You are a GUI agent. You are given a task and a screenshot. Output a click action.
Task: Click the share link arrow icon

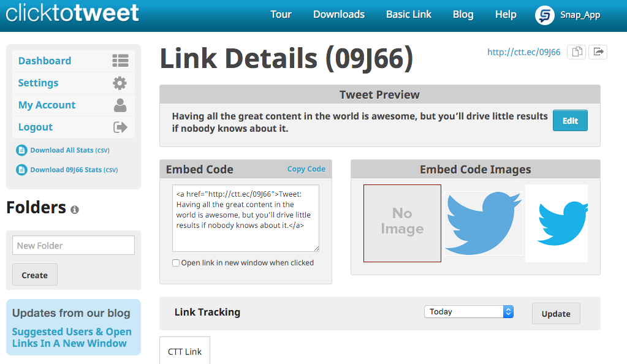pyautogui.click(x=598, y=52)
